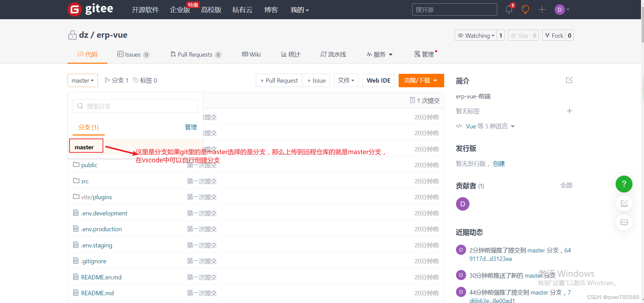
Task: Open the README.md file
Action: coord(98,293)
